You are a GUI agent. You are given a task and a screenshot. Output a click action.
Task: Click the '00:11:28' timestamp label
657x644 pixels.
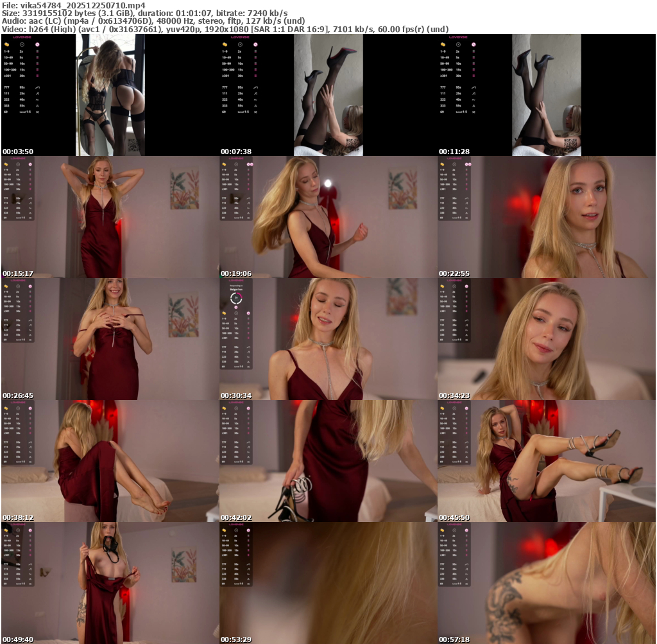point(454,152)
